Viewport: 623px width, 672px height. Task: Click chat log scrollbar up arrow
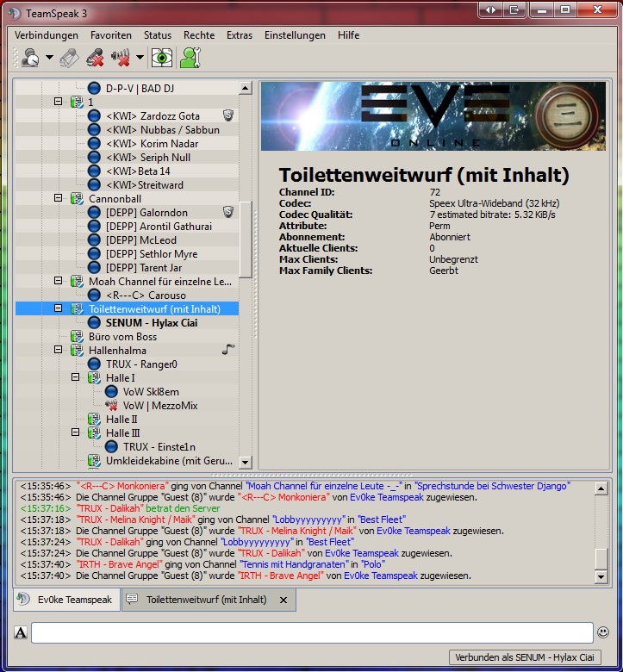point(601,488)
